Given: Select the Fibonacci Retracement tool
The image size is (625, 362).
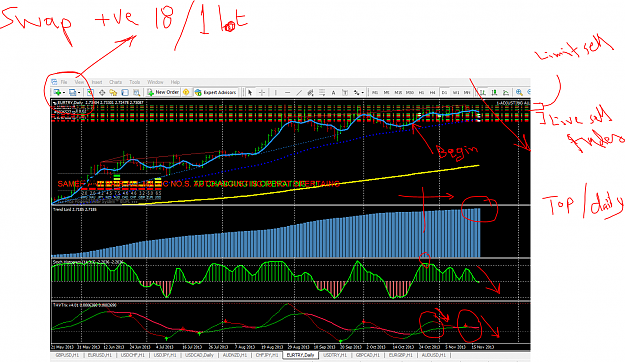Looking at the screenshot, I should tap(322, 92).
